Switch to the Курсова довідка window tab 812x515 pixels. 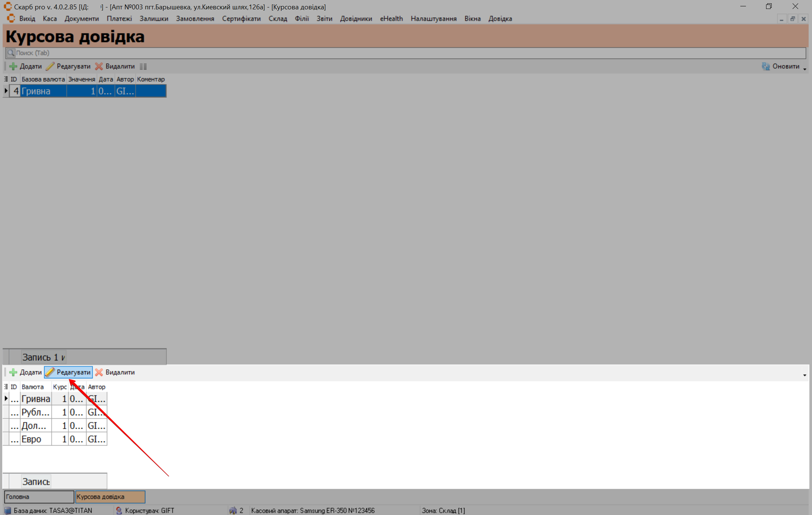pyautogui.click(x=110, y=497)
